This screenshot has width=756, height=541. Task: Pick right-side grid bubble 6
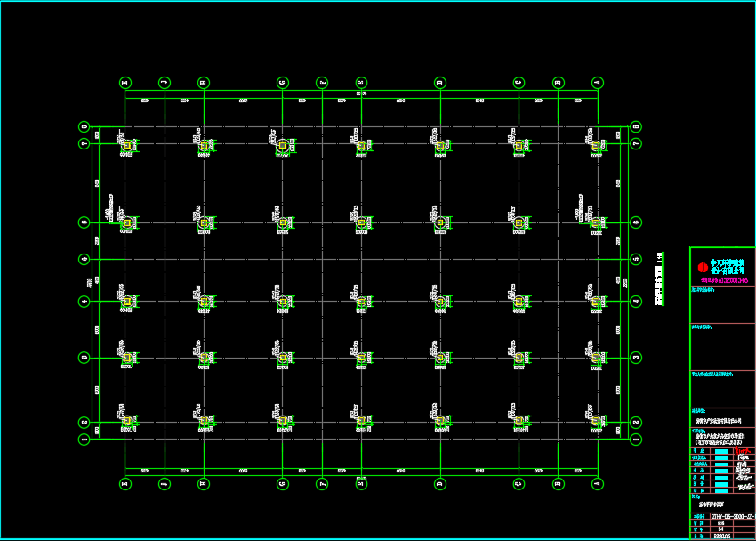coord(636,222)
